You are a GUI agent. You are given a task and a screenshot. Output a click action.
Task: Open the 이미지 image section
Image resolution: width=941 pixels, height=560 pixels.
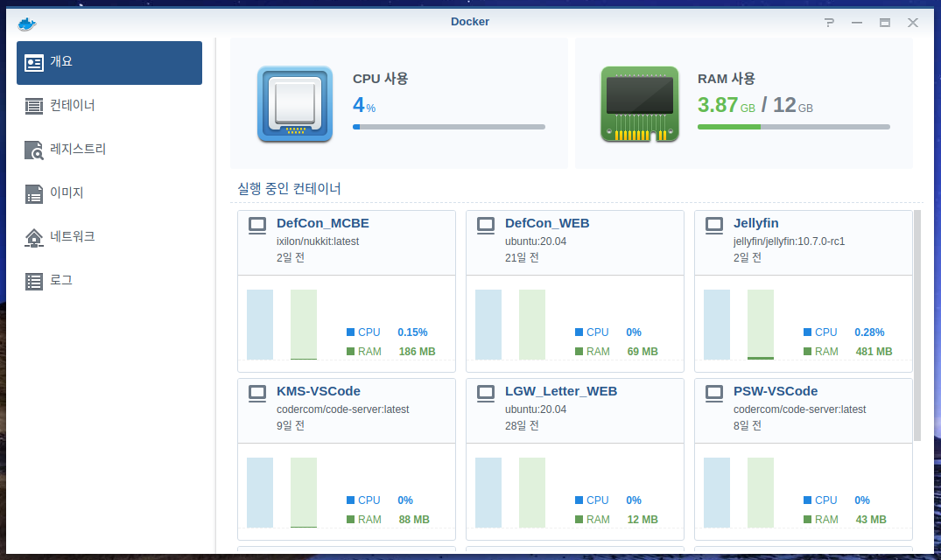tap(109, 193)
